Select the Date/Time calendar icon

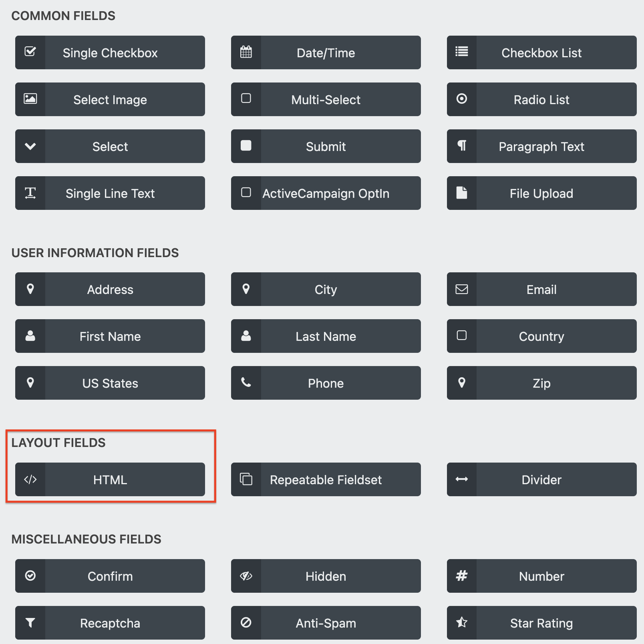(x=246, y=52)
